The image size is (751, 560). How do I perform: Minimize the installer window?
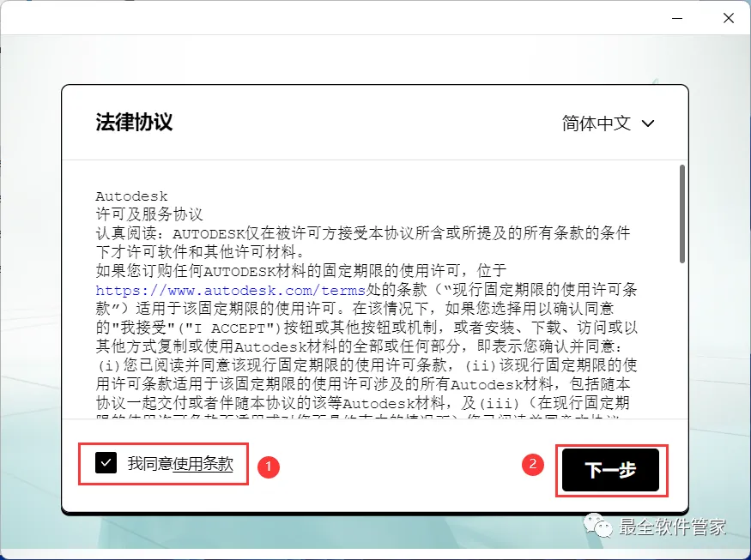[x=677, y=18]
